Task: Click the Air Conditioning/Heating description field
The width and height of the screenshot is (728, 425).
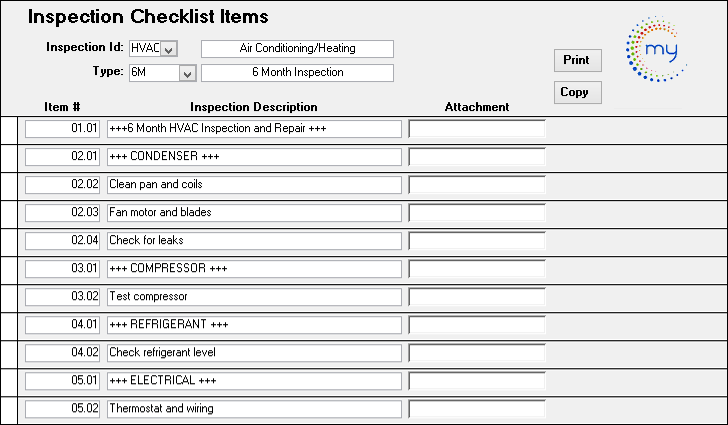Action: 298,49
